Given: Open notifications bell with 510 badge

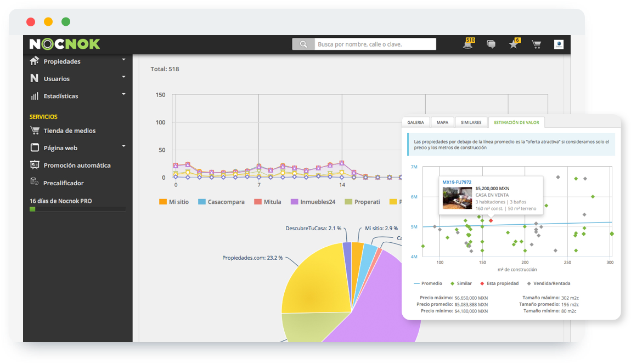Looking at the screenshot, I should click(x=468, y=44).
